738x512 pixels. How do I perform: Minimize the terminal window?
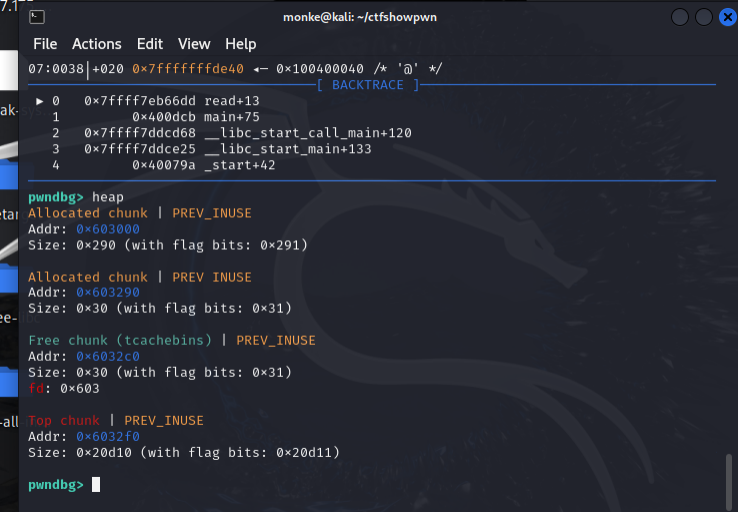click(680, 17)
